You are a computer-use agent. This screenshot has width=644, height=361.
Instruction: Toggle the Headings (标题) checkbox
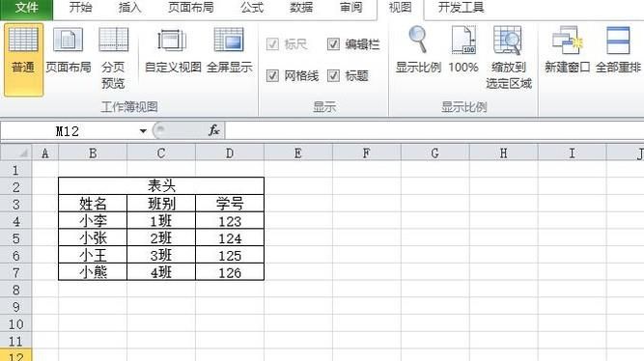[333, 75]
